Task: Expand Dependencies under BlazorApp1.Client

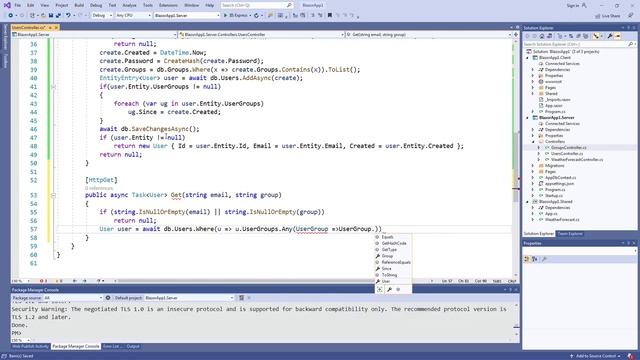Action: click(533, 70)
